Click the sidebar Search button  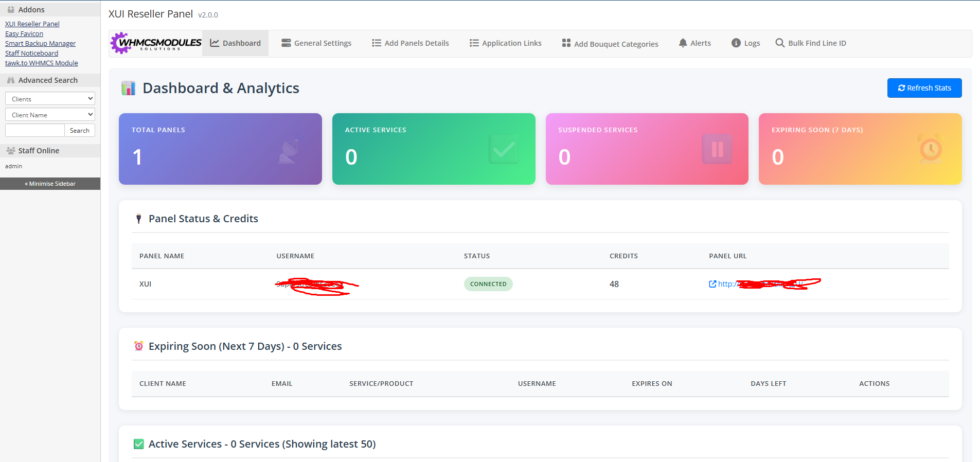click(80, 131)
